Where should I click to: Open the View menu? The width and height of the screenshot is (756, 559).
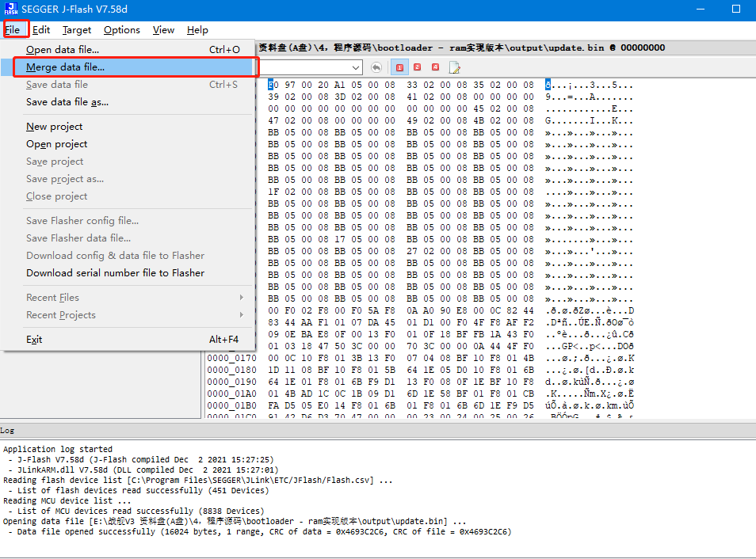coord(163,30)
